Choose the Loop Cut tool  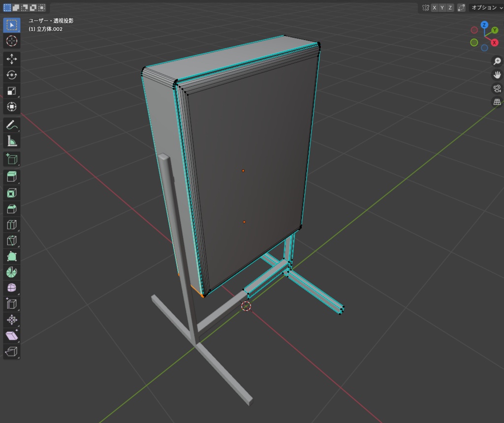(12, 225)
